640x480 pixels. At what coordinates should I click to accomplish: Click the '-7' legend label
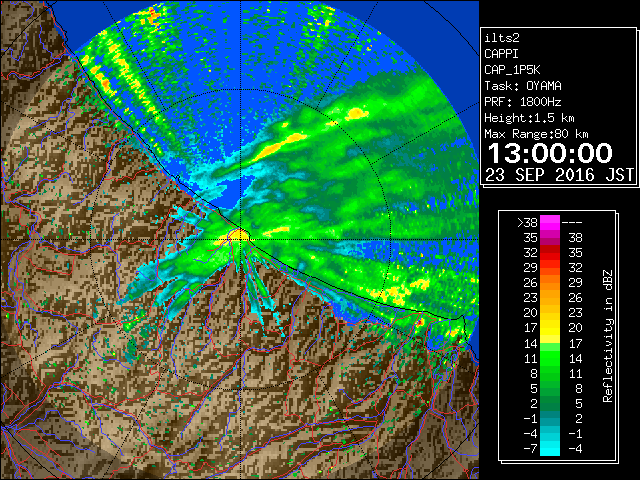[x=530, y=449]
